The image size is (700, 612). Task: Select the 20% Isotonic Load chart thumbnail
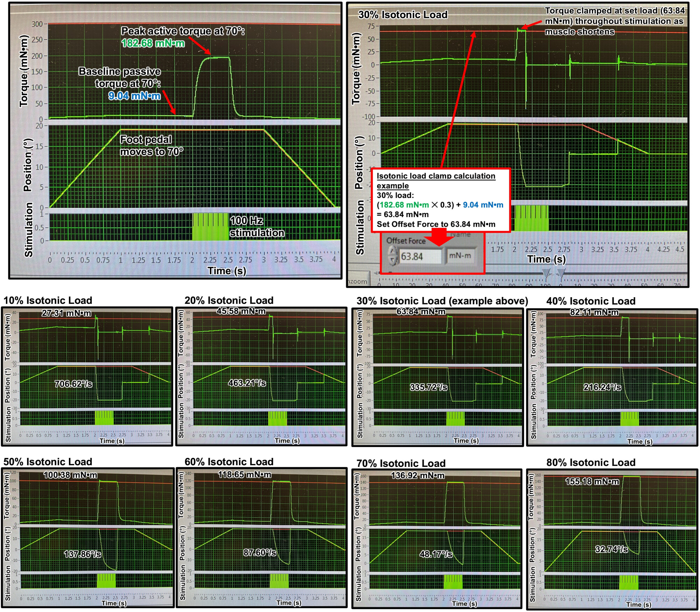pyautogui.click(x=261, y=376)
